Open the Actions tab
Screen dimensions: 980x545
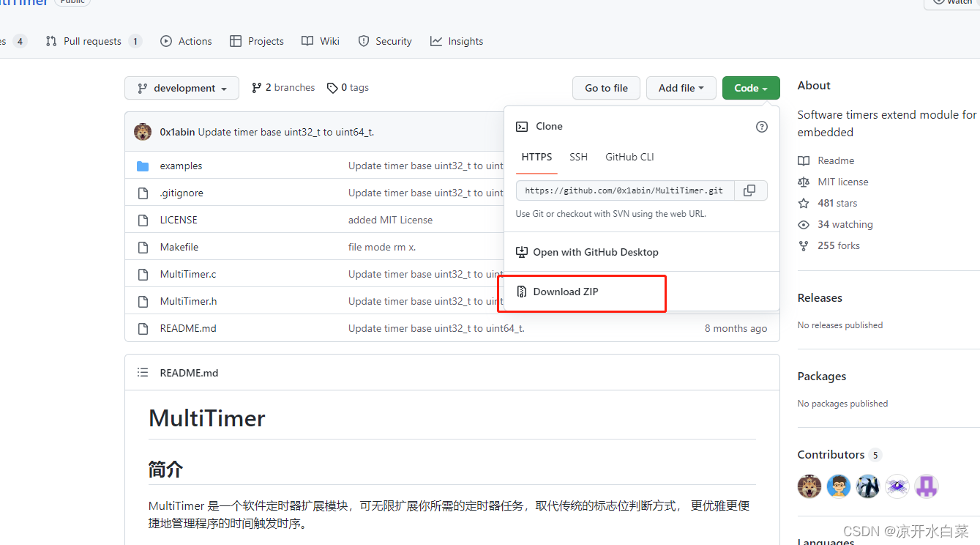pyautogui.click(x=186, y=41)
